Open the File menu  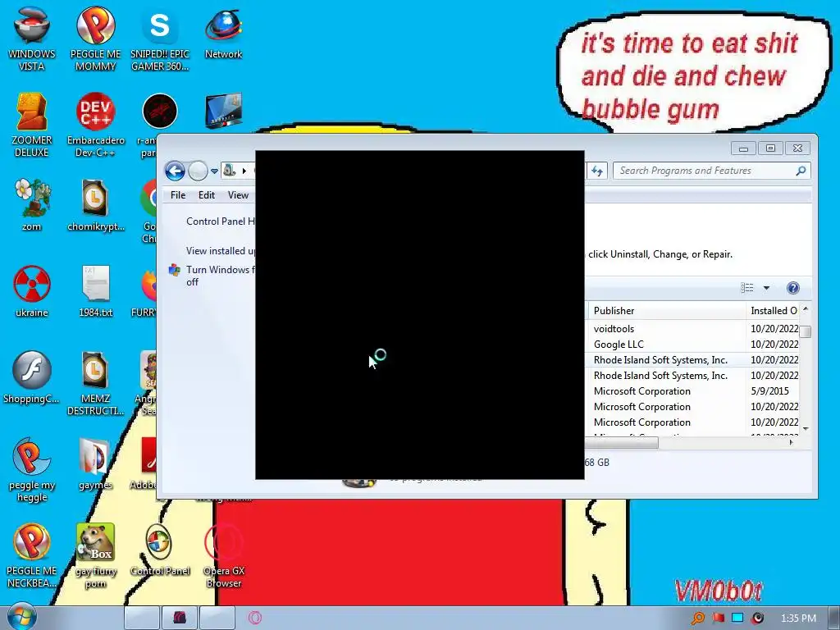coord(178,195)
